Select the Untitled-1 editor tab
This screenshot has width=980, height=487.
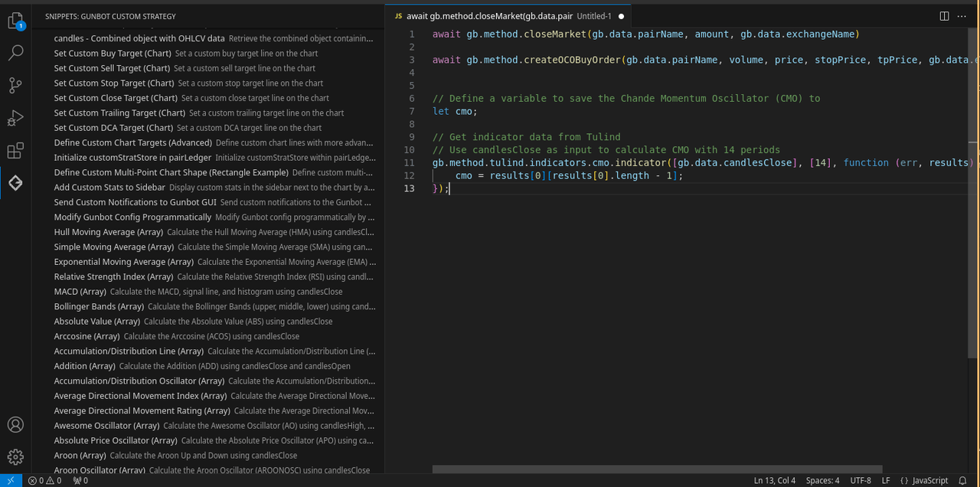pos(508,16)
